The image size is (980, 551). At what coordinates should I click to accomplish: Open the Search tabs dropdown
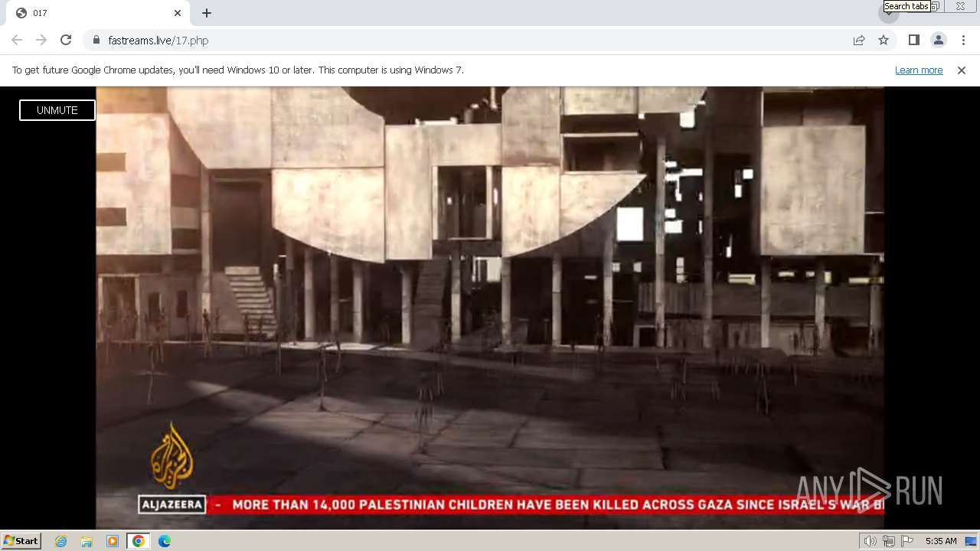pos(889,13)
